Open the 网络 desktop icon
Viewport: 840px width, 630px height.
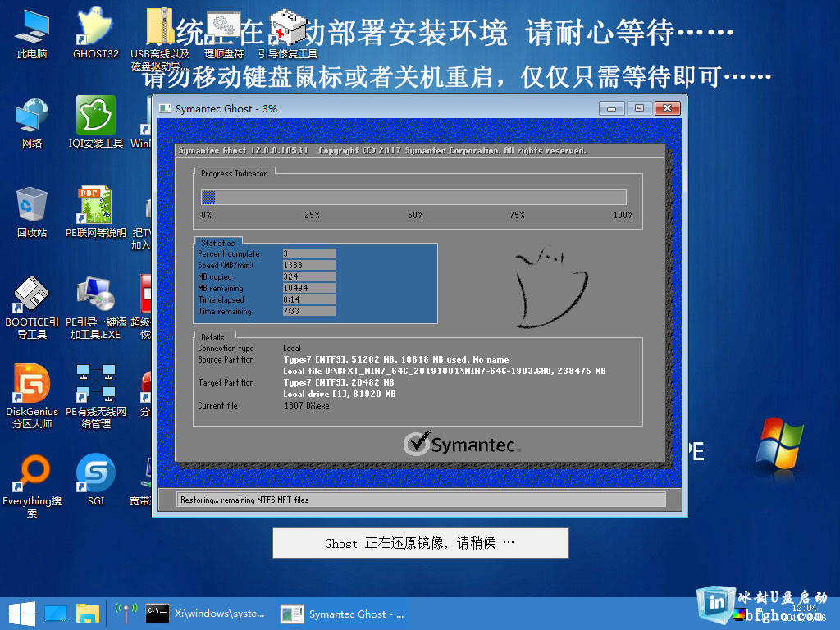coord(32,123)
